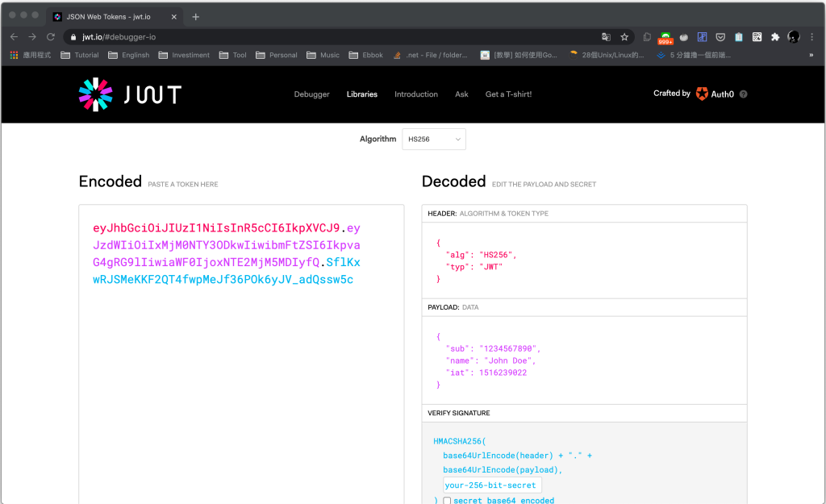Click the copy-pages extension icon

pyautogui.click(x=647, y=37)
